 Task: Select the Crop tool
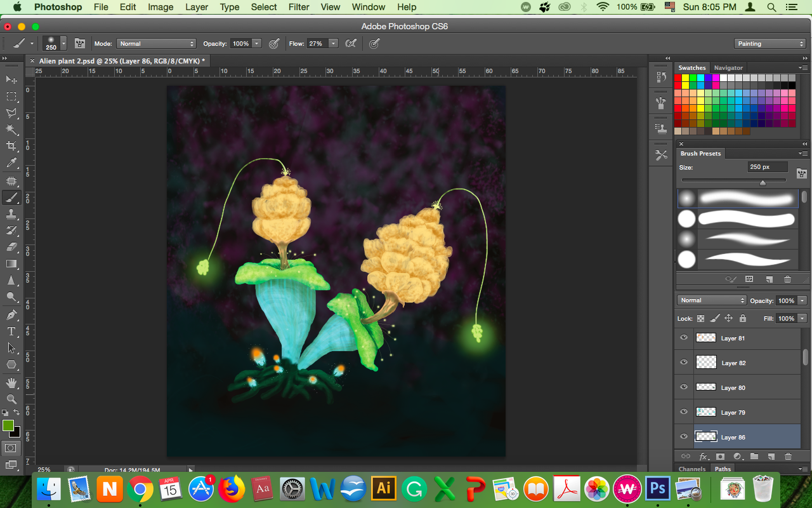11,147
